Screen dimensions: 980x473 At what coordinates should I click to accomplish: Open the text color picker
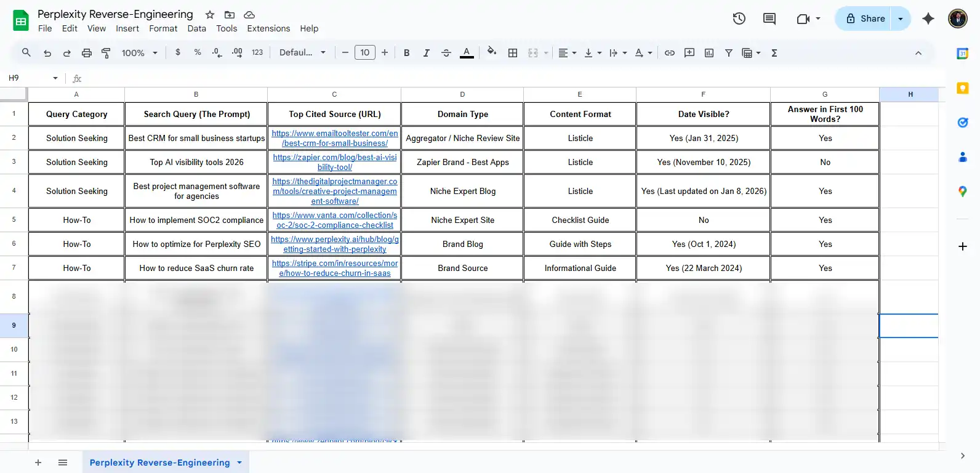[467, 53]
